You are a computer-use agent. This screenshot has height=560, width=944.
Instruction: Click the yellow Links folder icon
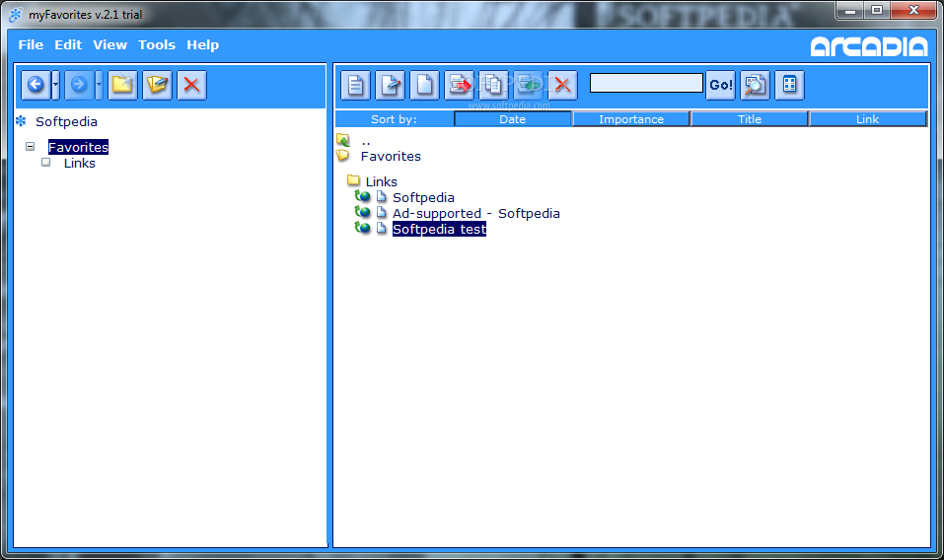pyautogui.click(x=353, y=180)
